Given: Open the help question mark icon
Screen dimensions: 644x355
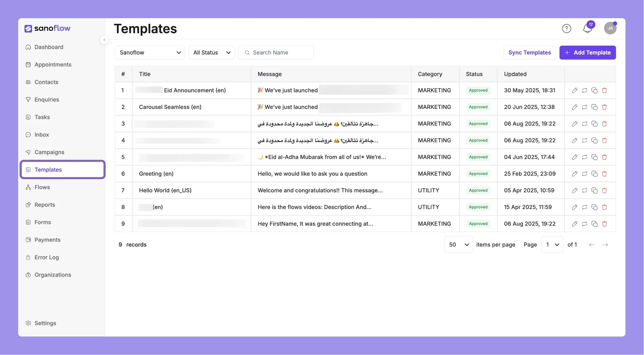Looking at the screenshot, I should tap(566, 28).
